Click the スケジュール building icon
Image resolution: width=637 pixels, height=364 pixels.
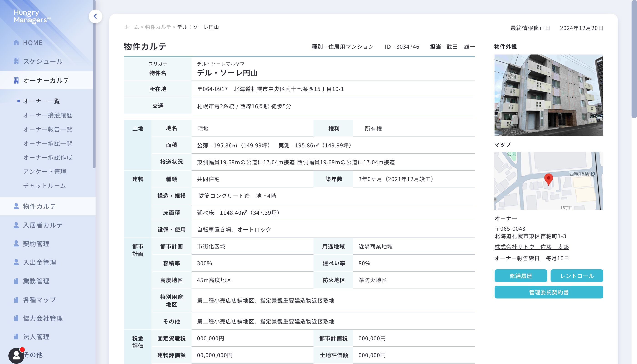[16, 61]
